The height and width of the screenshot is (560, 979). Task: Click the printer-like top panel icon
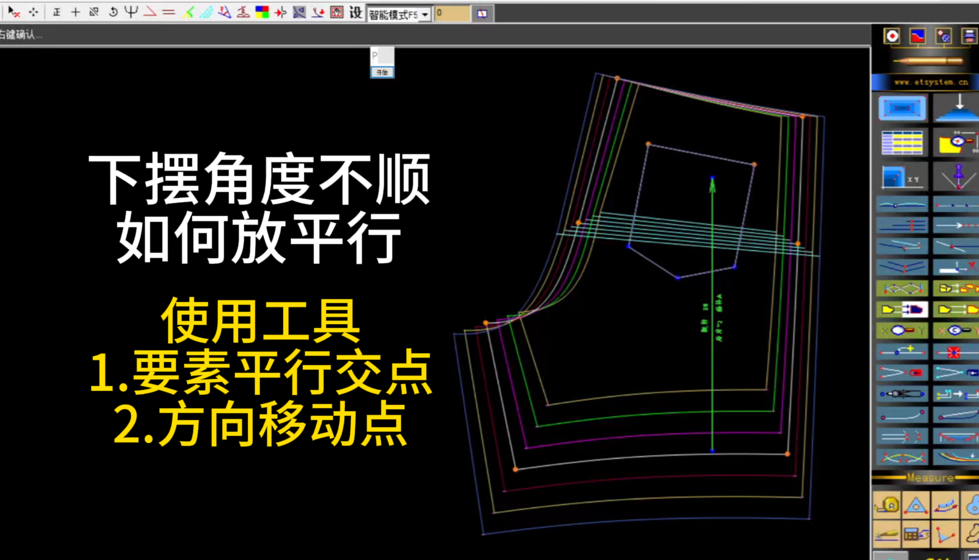pos(969,36)
